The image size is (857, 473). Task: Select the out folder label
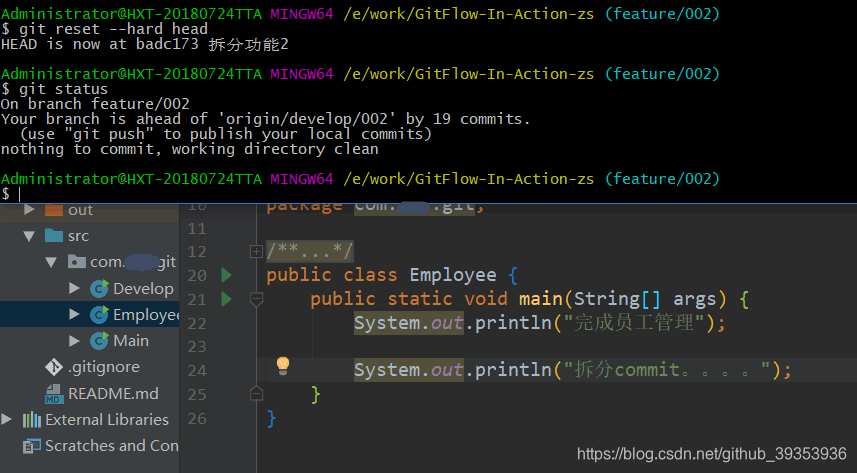(80, 210)
